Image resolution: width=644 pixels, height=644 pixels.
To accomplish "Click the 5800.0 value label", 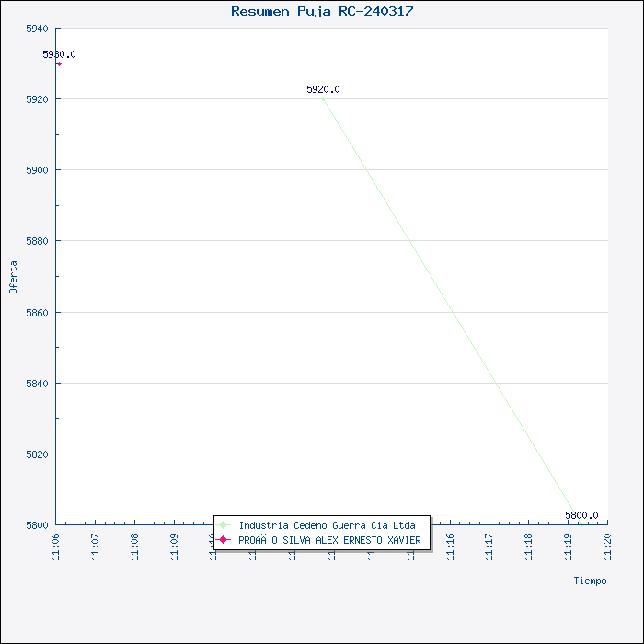I will (581, 515).
